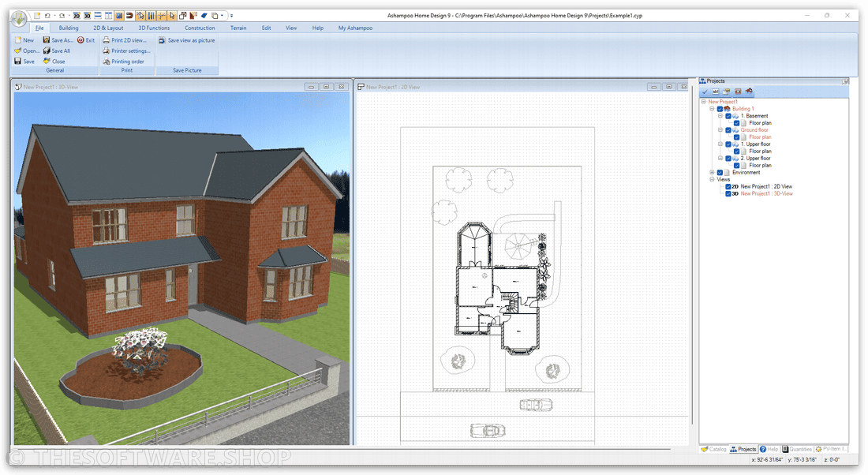Collapse the 2. Upper floor tree node
Viewport: 868px width, 475px height.
point(720,159)
